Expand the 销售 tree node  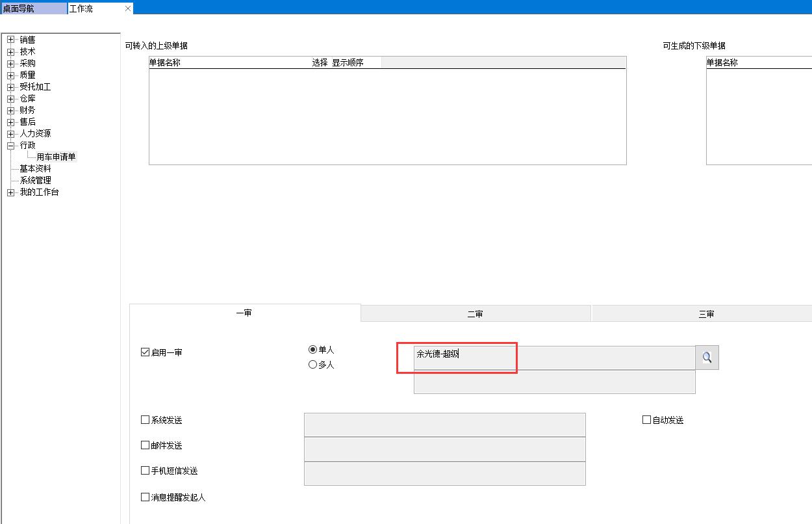11,40
